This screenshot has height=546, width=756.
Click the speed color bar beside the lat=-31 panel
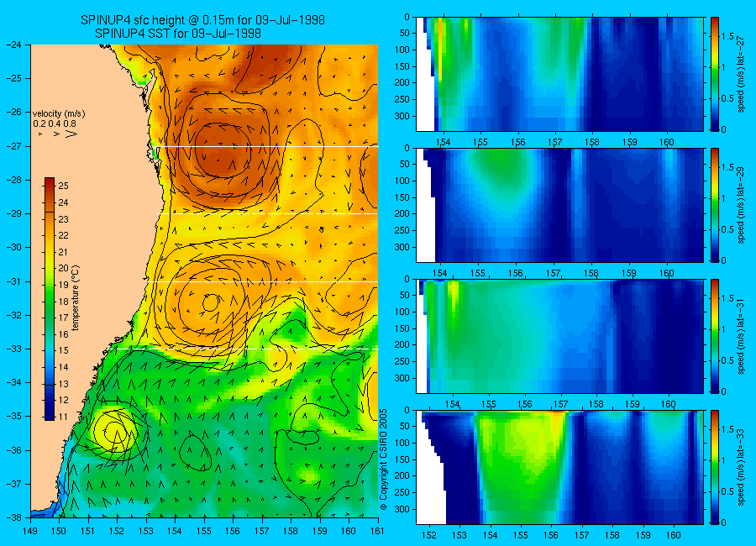714,336
